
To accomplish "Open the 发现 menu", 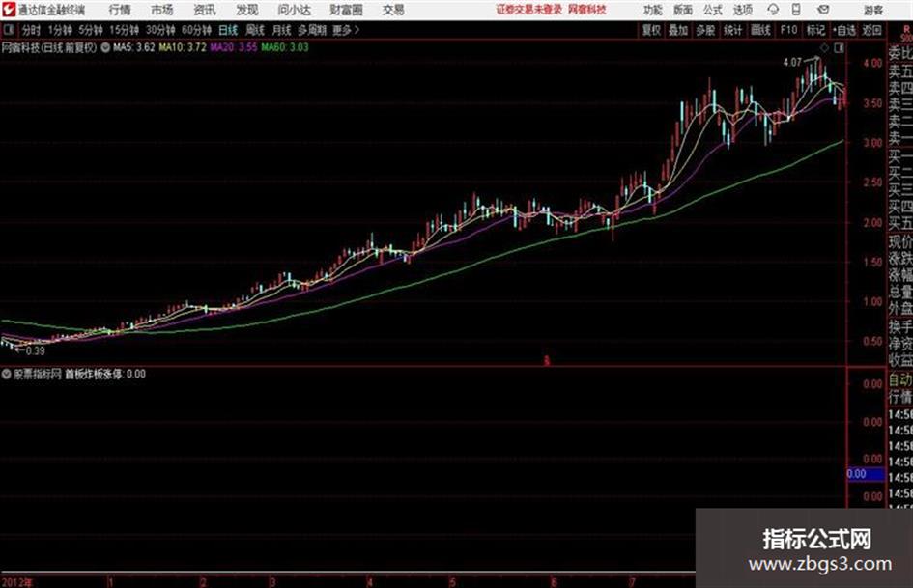I will pyautogui.click(x=247, y=10).
